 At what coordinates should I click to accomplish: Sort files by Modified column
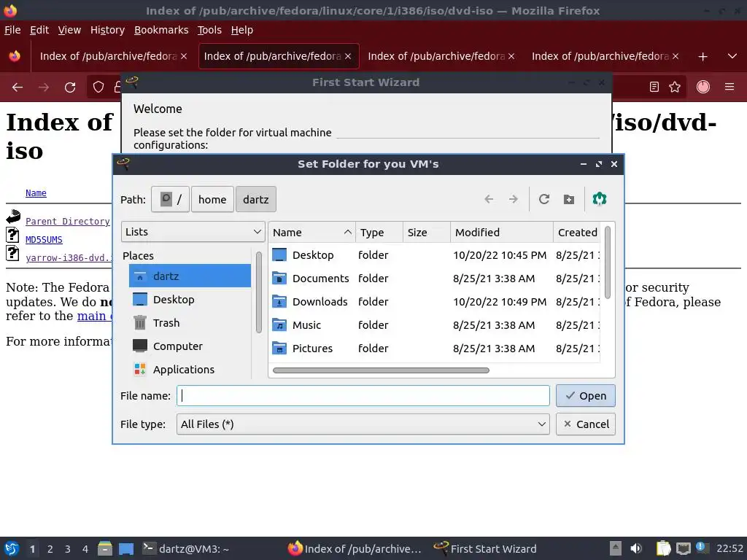click(502, 233)
